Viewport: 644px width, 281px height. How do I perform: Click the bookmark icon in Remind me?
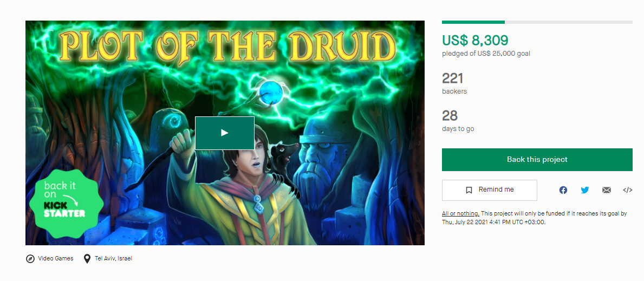click(469, 190)
